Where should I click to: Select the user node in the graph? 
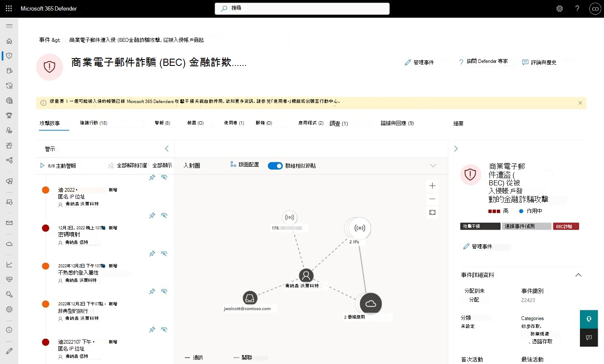(306, 275)
